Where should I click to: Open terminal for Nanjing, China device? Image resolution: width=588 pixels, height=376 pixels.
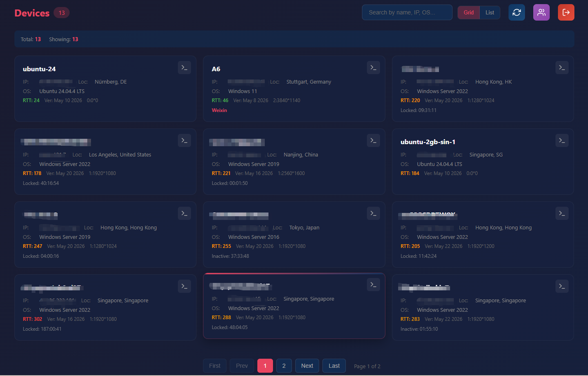click(373, 140)
